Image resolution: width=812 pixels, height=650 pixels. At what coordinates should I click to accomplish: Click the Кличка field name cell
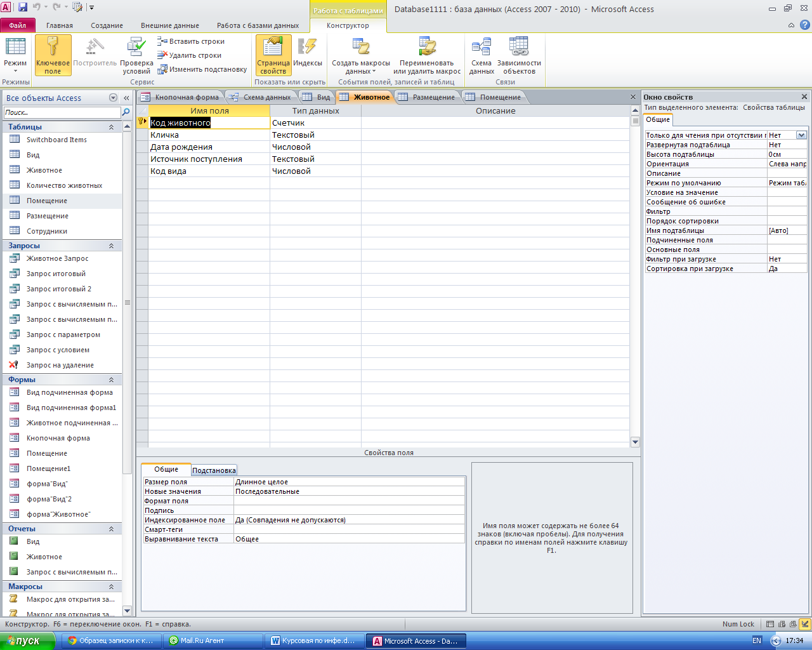click(x=209, y=135)
